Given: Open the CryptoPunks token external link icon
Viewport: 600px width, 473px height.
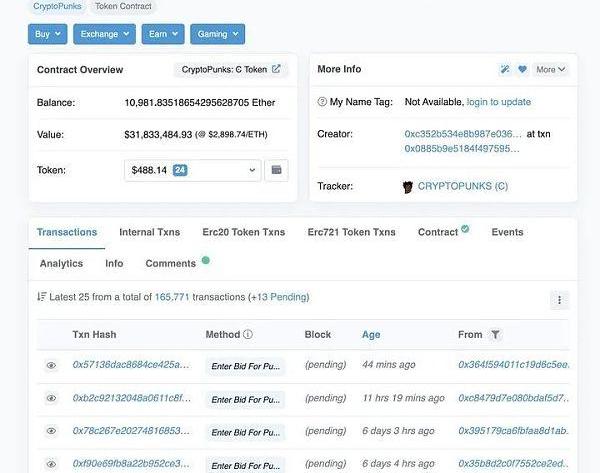Looking at the screenshot, I should 276,70.
